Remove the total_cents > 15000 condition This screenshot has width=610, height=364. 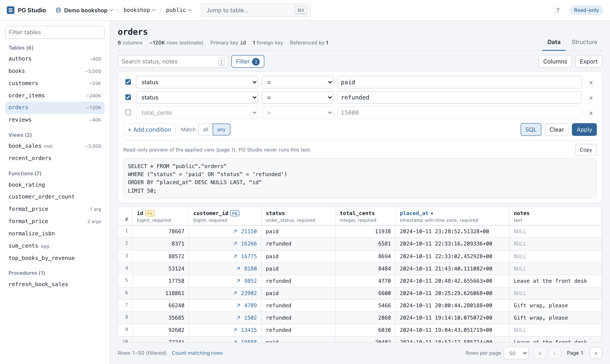(591, 113)
